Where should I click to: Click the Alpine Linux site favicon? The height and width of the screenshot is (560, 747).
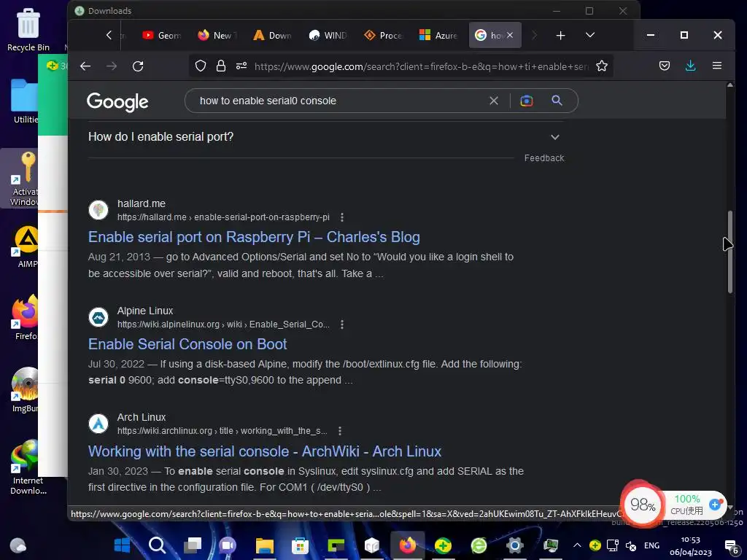click(x=98, y=317)
